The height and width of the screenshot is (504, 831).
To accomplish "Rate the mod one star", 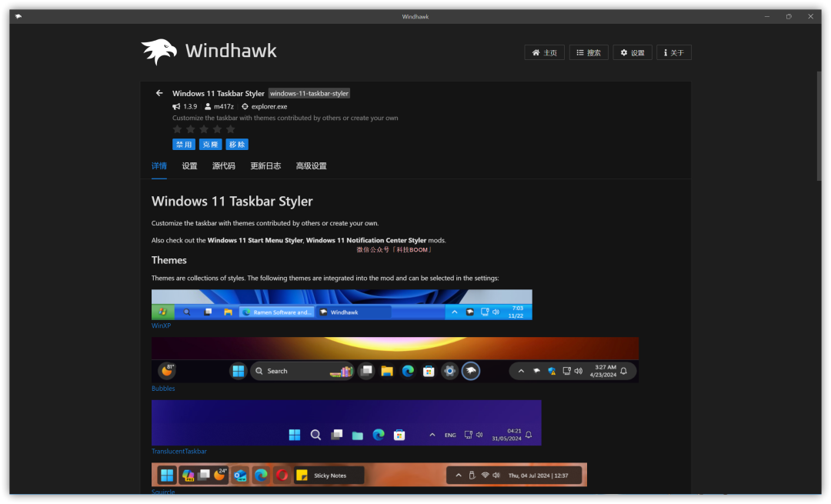I will tap(178, 129).
